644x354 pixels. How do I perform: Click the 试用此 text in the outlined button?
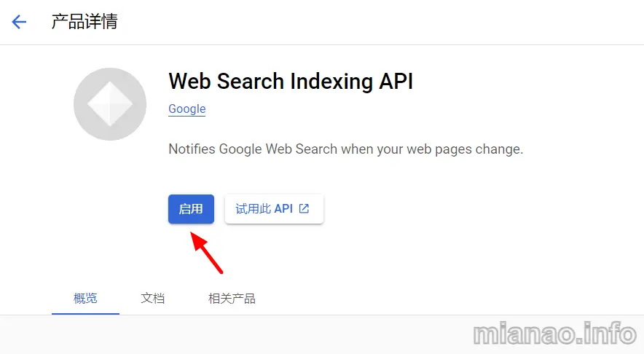tap(253, 208)
